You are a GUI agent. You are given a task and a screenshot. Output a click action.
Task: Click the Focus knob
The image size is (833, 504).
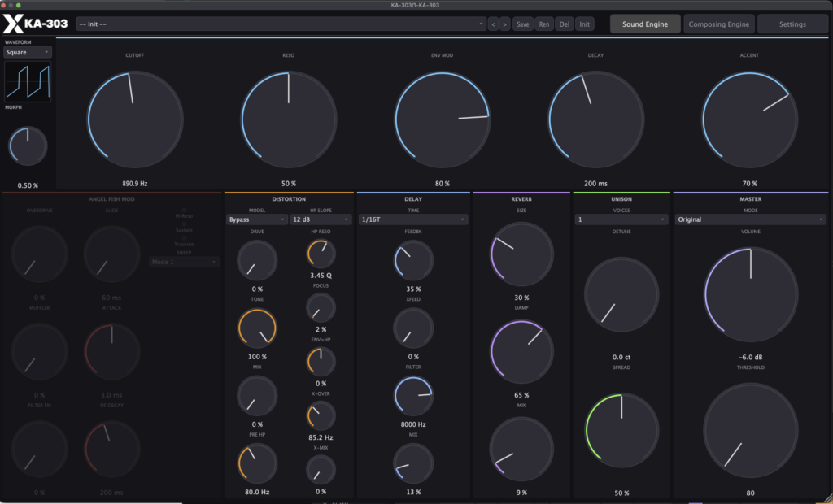coord(321,308)
